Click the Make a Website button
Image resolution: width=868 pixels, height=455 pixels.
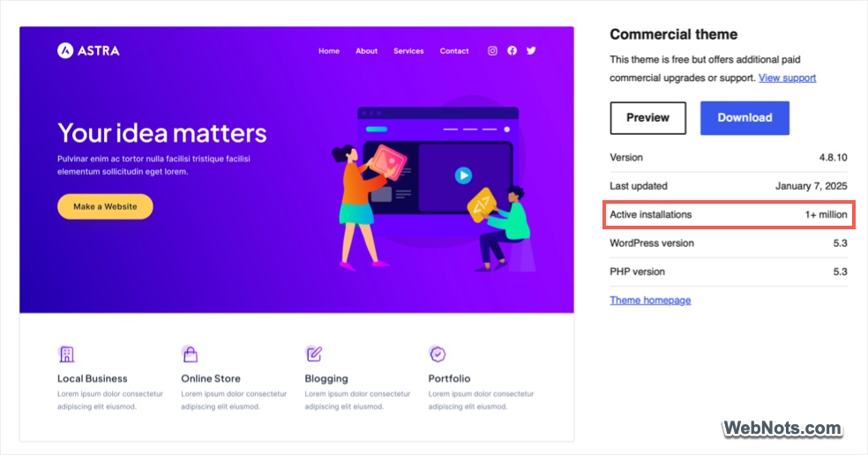pos(105,206)
